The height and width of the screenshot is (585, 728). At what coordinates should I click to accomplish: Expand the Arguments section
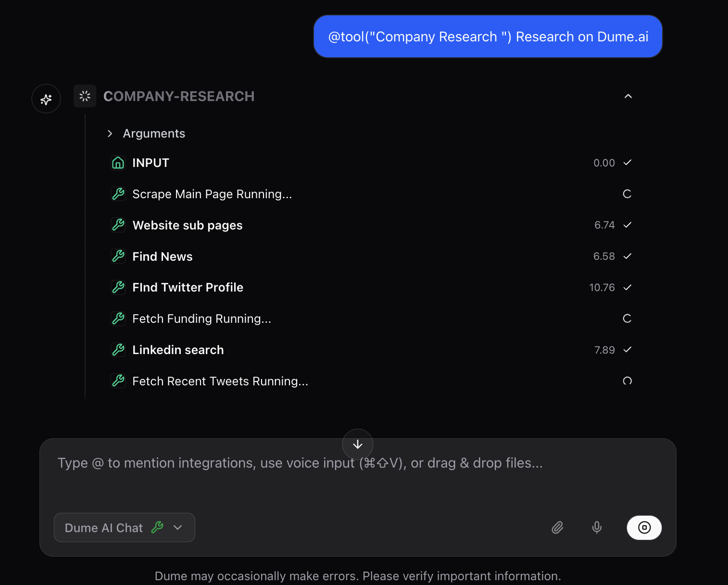click(110, 133)
